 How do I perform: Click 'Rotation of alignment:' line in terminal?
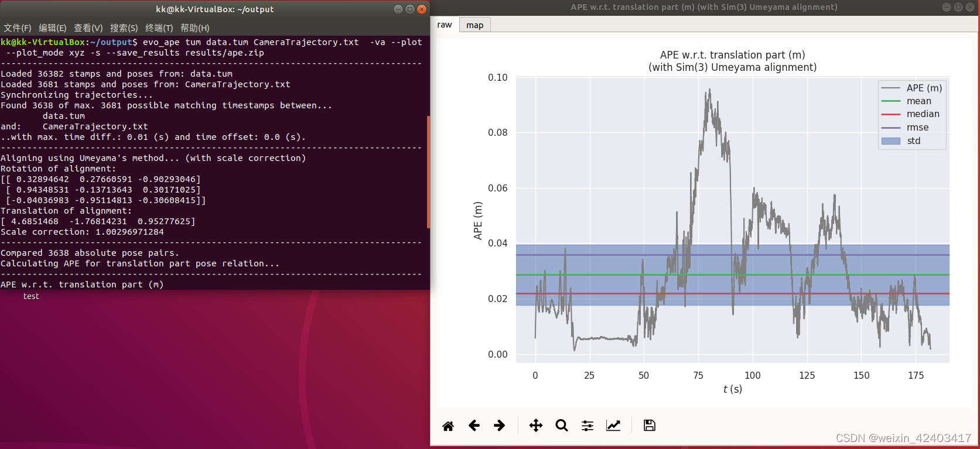click(x=59, y=169)
